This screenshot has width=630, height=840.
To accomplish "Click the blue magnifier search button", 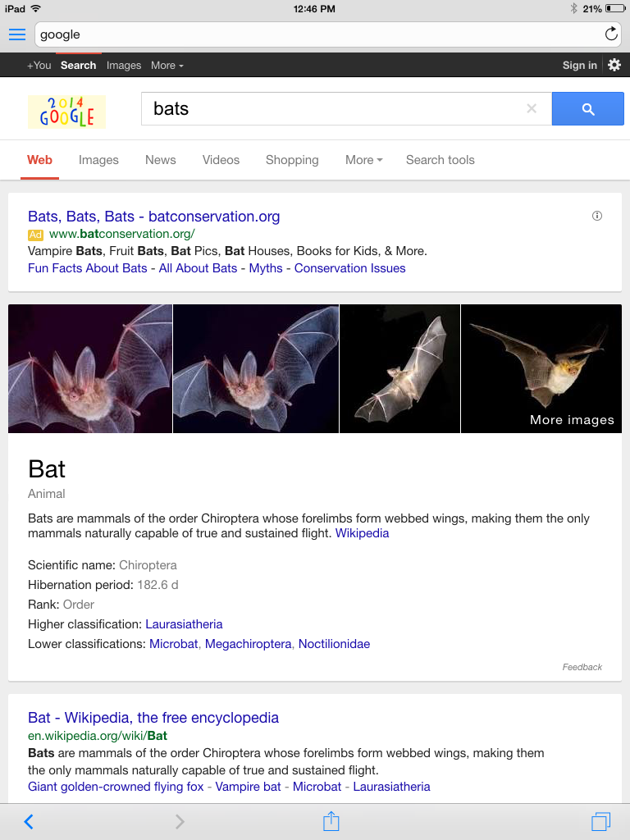I will [x=587, y=109].
